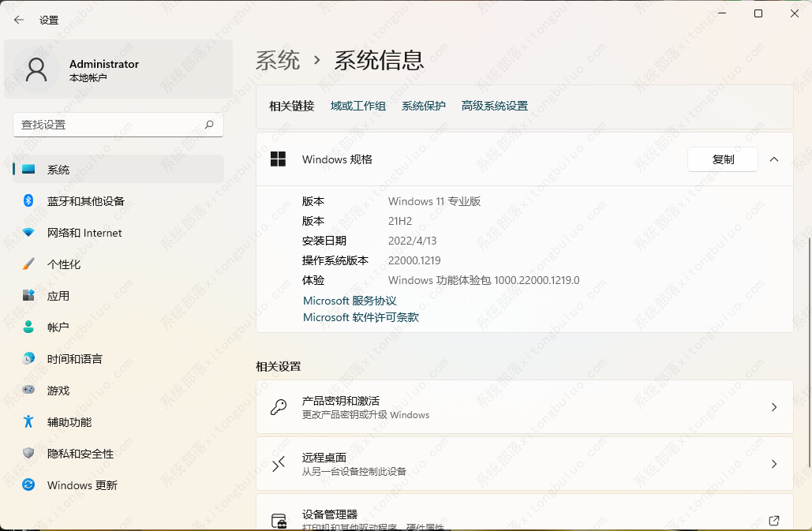This screenshot has height=531, width=812.
Task: Open Time and language settings (时间和语言)
Action: point(74,359)
